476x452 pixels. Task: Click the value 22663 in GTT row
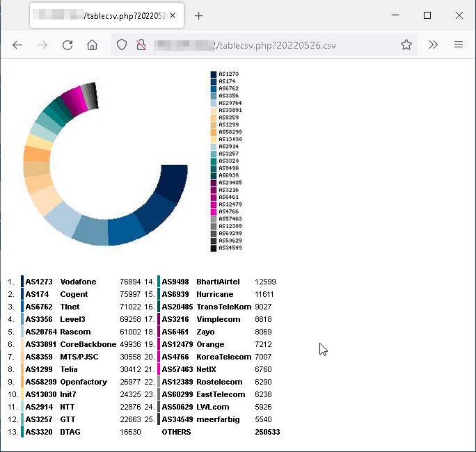coord(130,419)
